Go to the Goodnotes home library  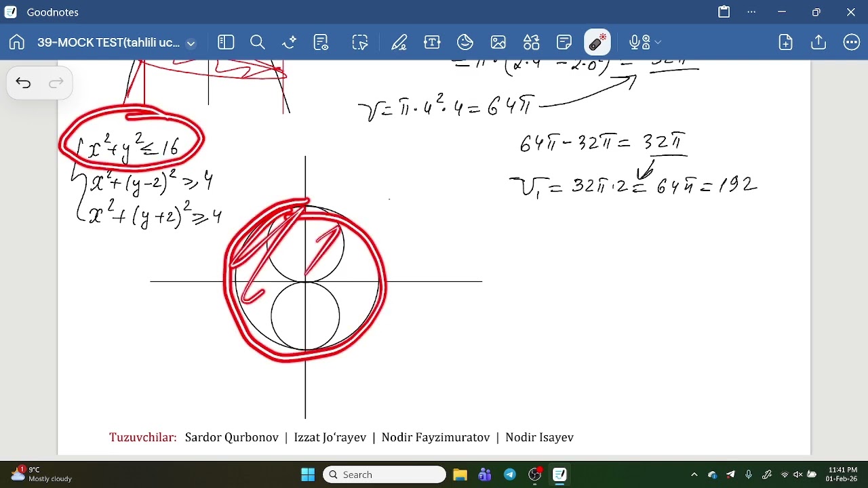(17, 43)
